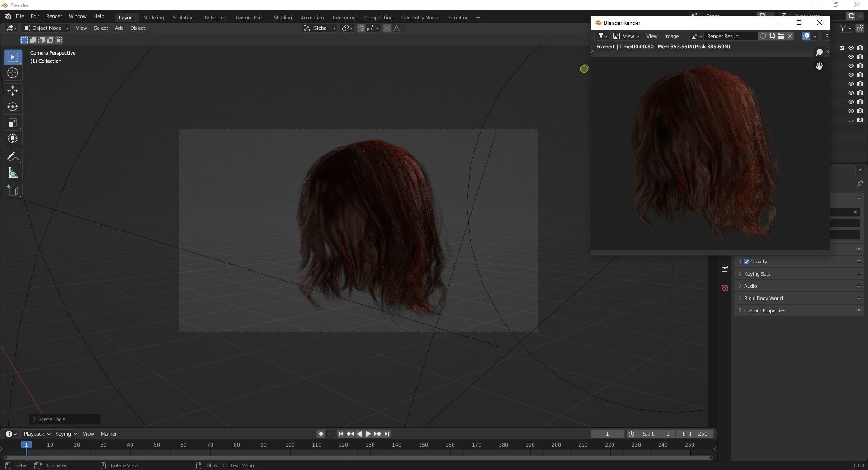
Task: Open the Texture properties checker icon
Action: click(724, 288)
